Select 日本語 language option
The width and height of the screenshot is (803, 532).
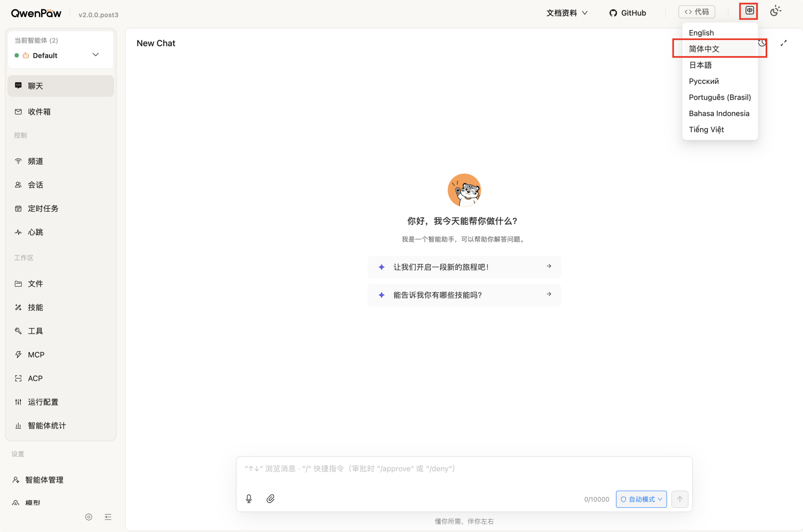[x=720, y=65]
